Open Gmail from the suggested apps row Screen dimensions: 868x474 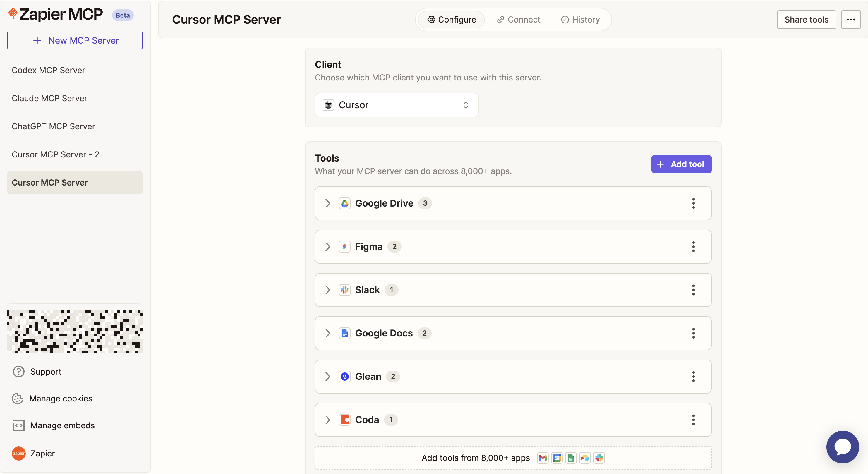[543, 458]
